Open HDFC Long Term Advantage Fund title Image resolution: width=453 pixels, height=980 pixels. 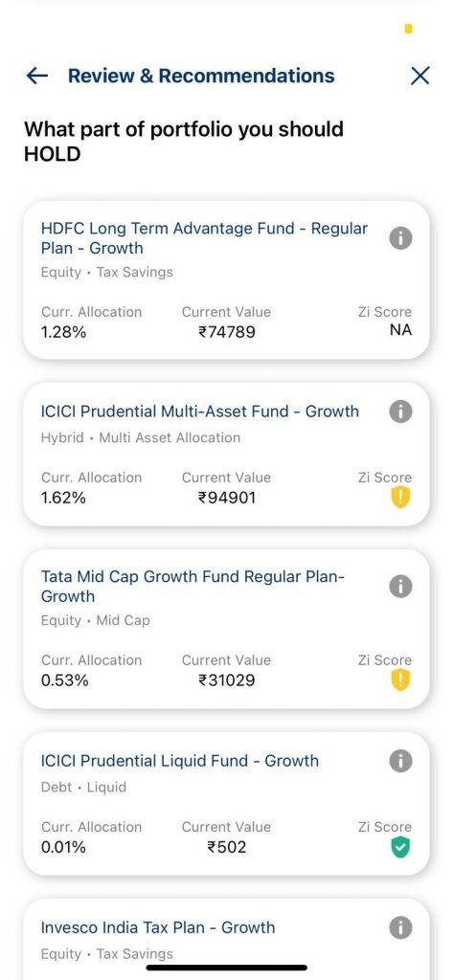point(204,238)
